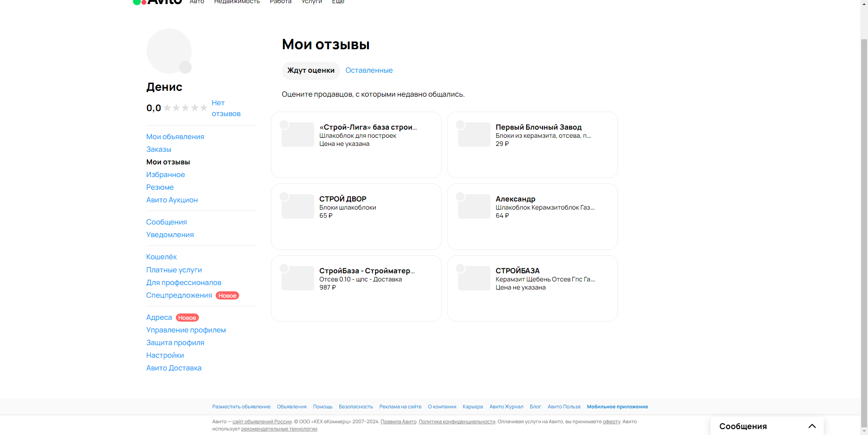
Task: Open Первый Блочный Завод seller title
Action: point(538,127)
